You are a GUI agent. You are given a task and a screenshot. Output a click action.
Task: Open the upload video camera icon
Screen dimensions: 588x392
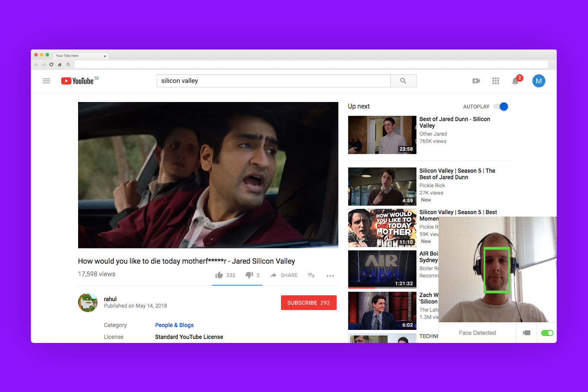(476, 81)
